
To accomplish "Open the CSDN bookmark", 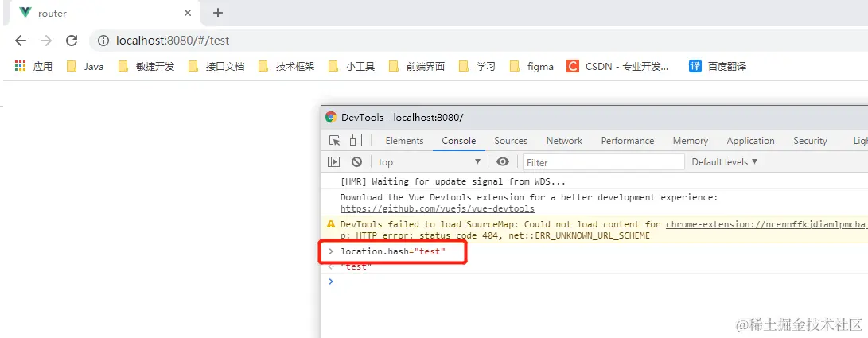I will 618,66.
